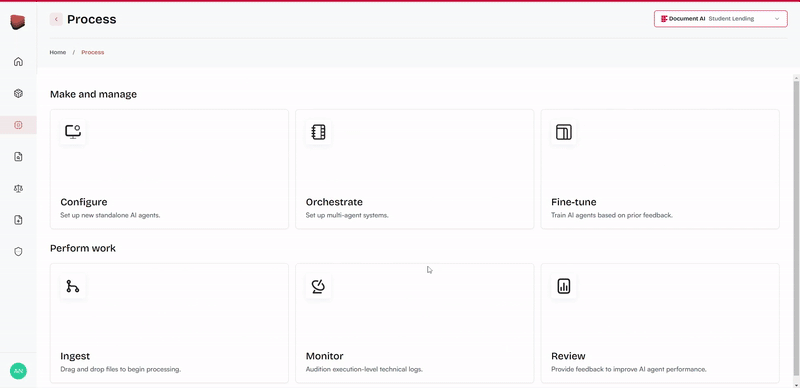This screenshot has height=389, width=800.
Task: Click the Configure monitor icon
Action: pos(73,132)
